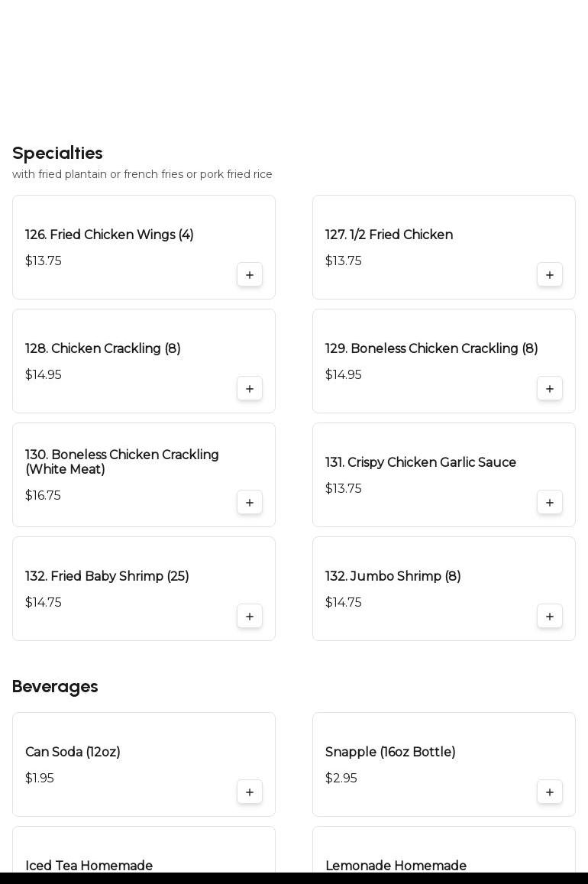The width and height of the screenshot is (588, 884).
Task: Open Crispy Chicken Garlic Sauce details
Action: click(x=420, y=463)
